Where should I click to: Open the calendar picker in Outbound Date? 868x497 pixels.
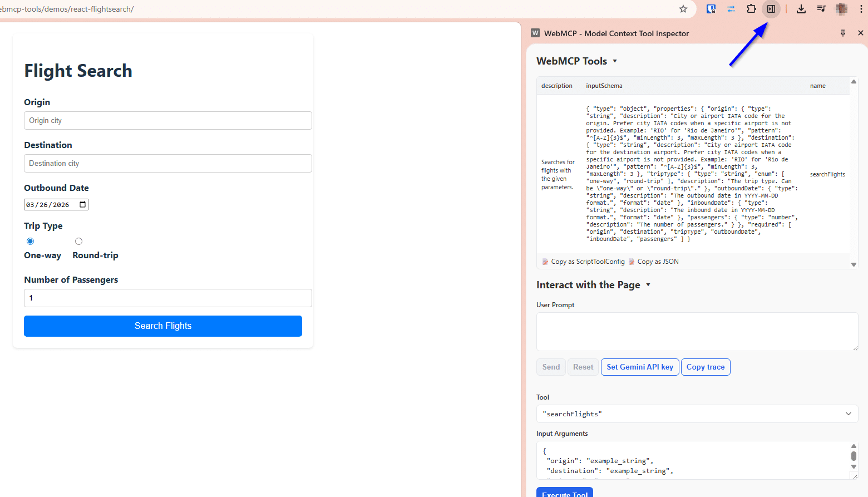[83, 205]
